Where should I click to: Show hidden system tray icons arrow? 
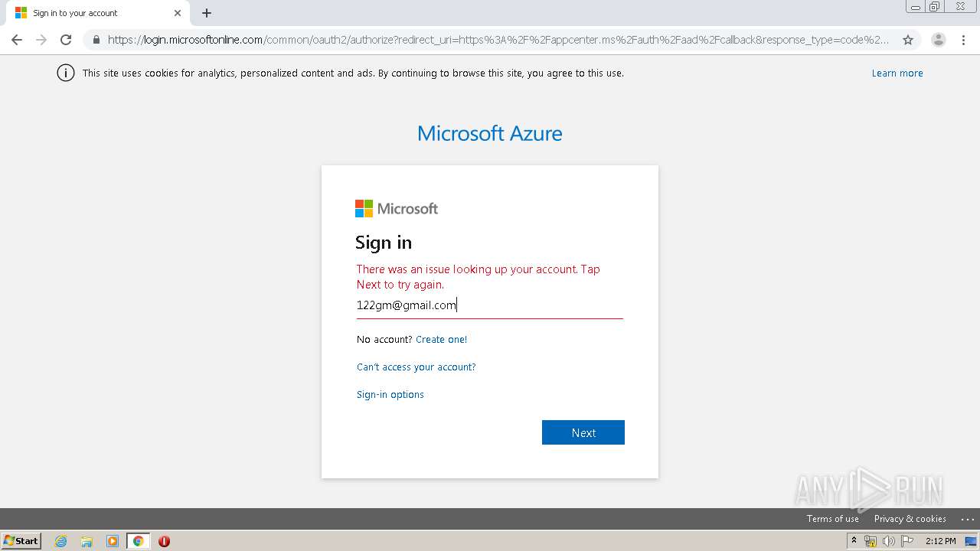click(x=854, y=541)
